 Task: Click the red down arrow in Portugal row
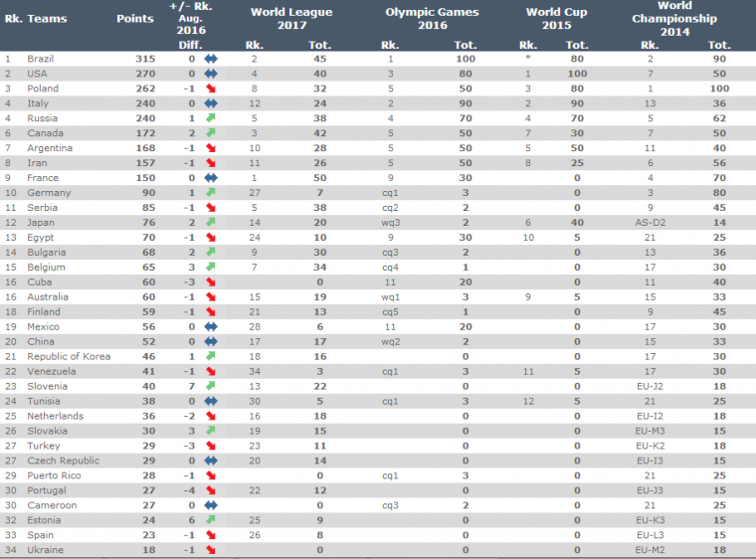(x=211, y=490)
